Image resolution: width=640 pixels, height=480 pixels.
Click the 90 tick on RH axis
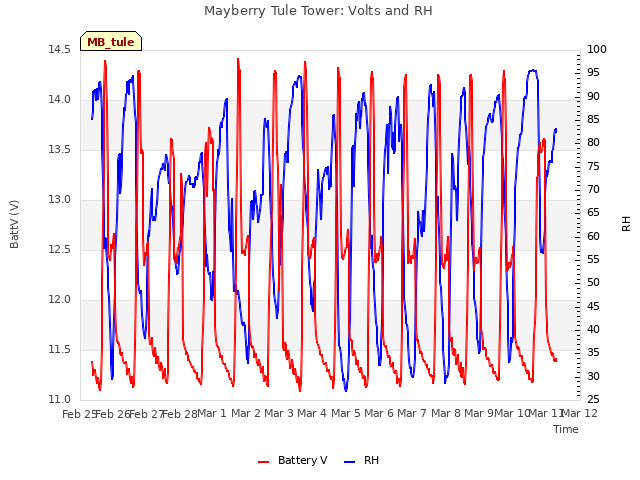tap(593, 96)
